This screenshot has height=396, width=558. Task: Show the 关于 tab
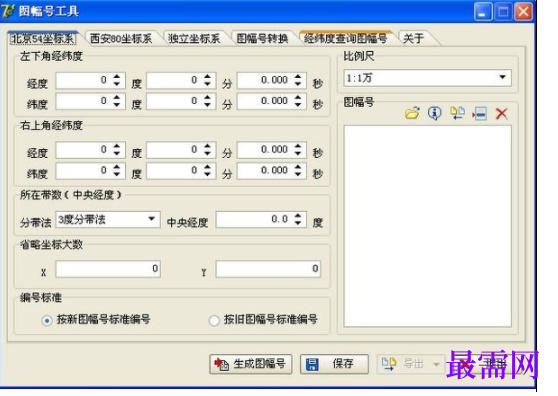(414, 38)
